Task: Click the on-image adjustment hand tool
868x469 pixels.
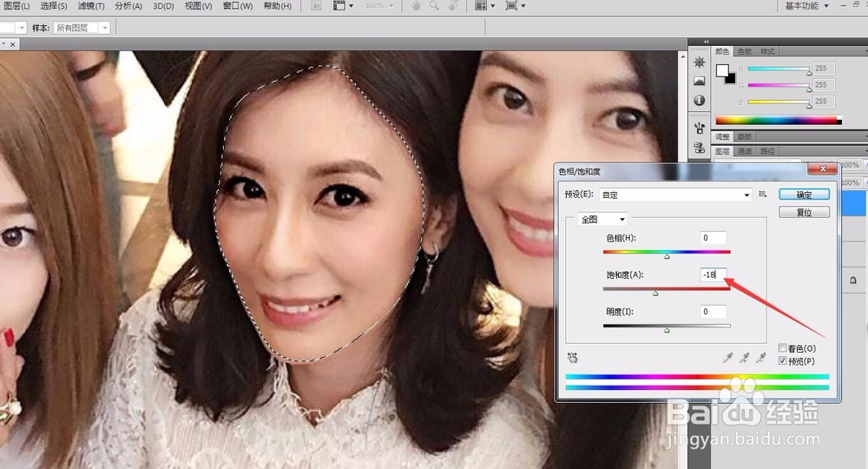Action: pyautogui.click(x=572, y=358)
